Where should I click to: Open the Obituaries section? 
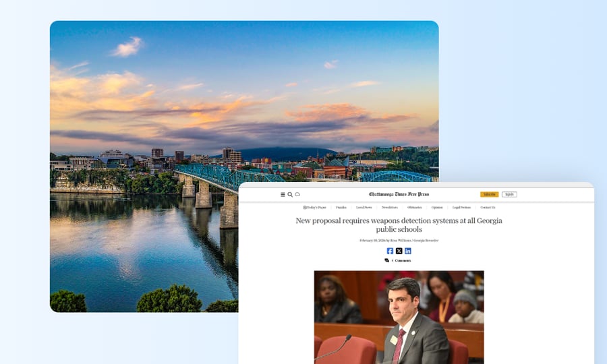click(x=414, y=208)
